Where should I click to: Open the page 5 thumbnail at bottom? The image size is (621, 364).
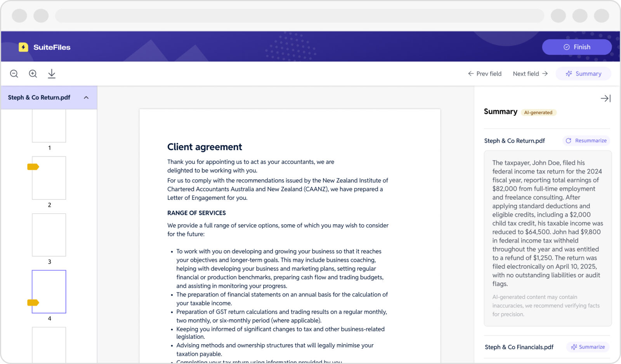pyautogui.click(x=49, y=345)
